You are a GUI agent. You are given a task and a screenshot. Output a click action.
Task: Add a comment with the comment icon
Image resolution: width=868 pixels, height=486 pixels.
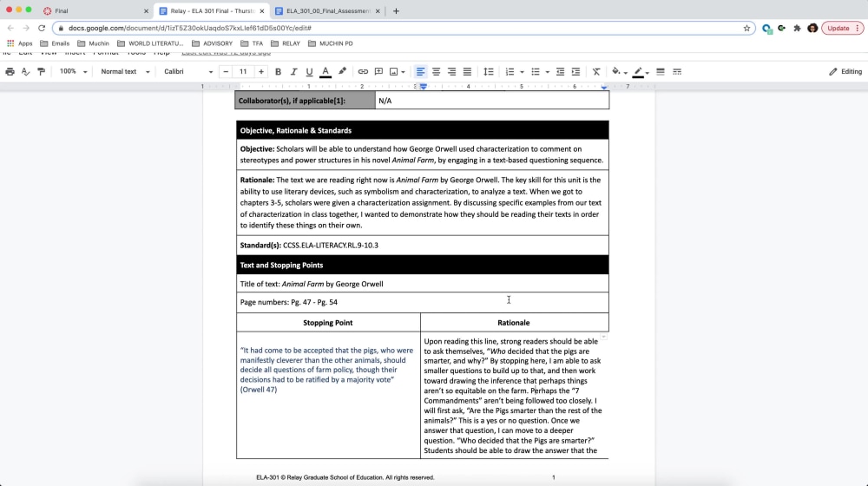pyautogui.click(x=378, y=71)
